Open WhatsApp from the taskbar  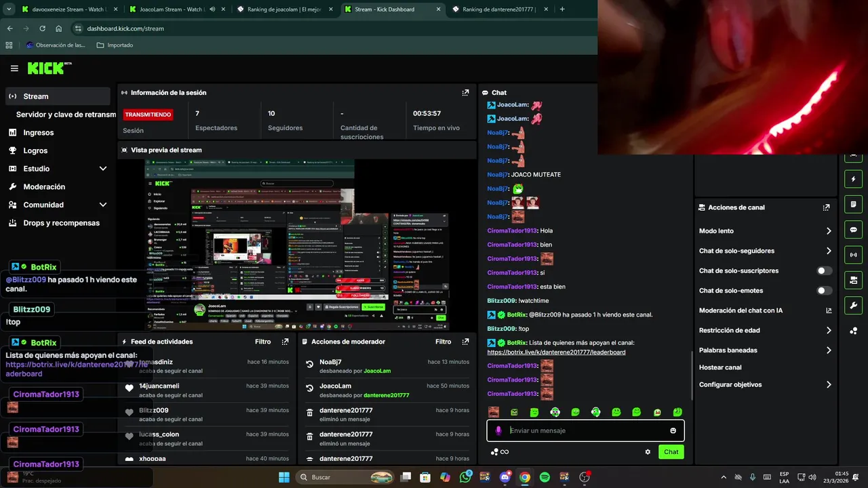click(465, 477)
